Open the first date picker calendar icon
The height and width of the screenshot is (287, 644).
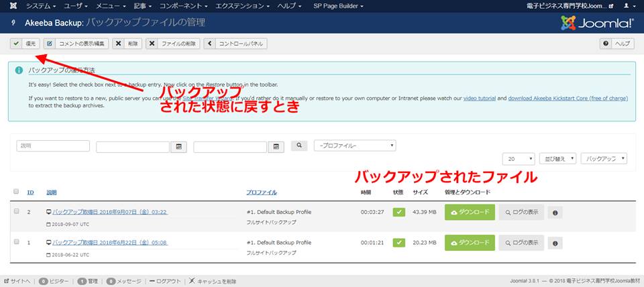tap(178, 147)
